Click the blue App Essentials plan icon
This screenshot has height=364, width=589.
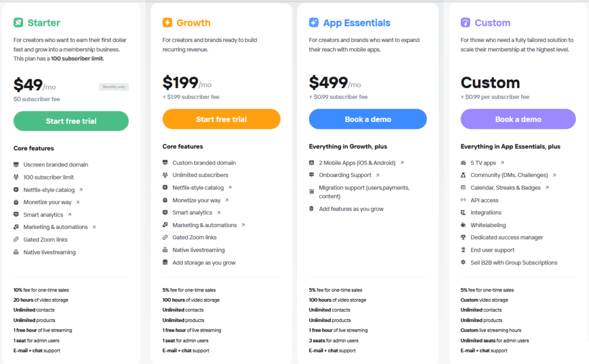click(x=314, y=22)
